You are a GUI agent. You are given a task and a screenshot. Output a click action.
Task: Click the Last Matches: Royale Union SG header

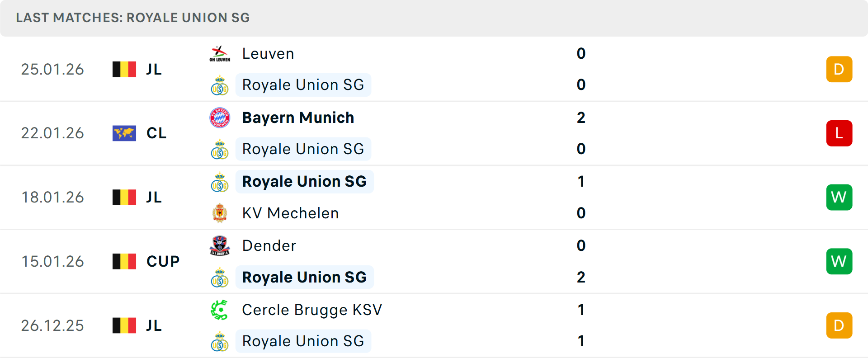point(133,18)
